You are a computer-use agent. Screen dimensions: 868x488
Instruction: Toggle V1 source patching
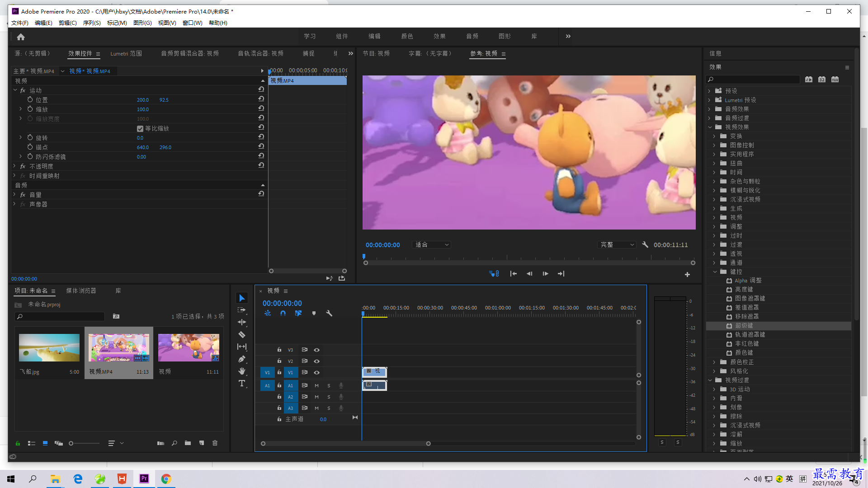[x=267, y=372]
